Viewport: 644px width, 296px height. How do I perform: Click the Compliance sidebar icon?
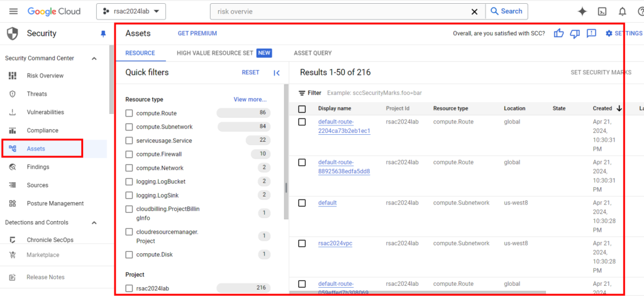13,130
